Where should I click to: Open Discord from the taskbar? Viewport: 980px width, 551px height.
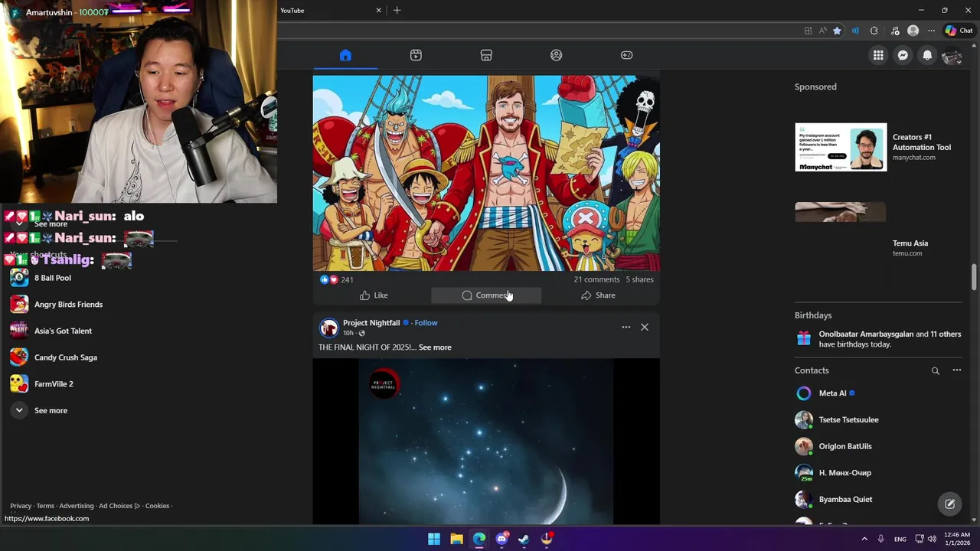click(501, 539)
